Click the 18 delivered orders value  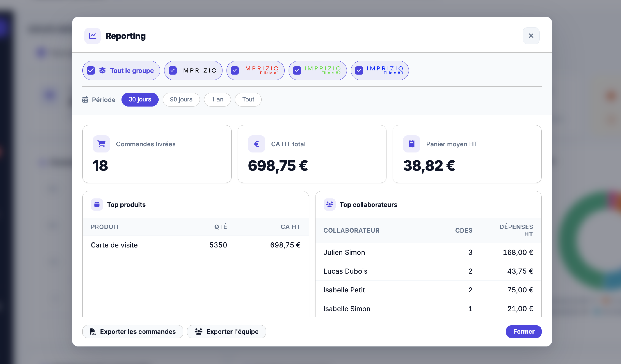(100, 166)
